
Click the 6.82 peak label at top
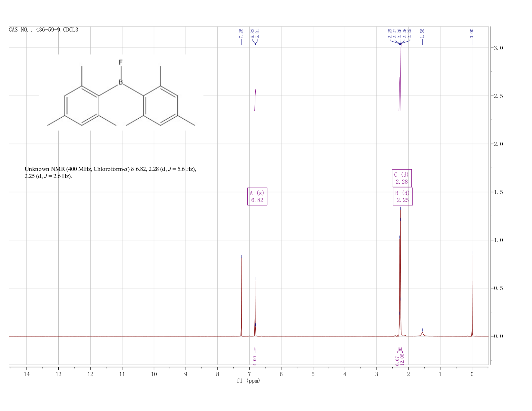click(253, 33)
